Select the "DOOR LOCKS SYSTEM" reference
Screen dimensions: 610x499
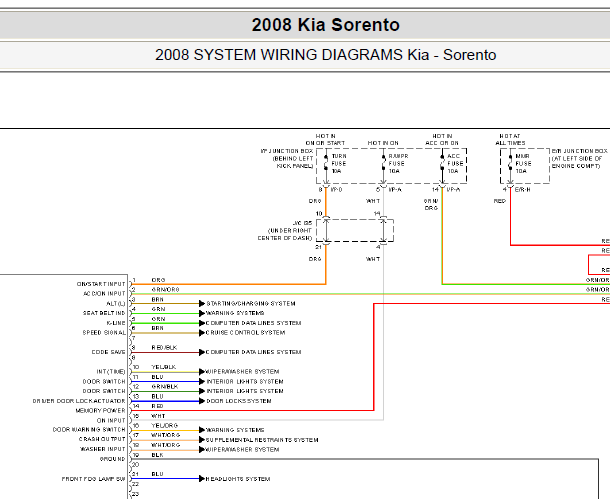[x=238, y=401]
